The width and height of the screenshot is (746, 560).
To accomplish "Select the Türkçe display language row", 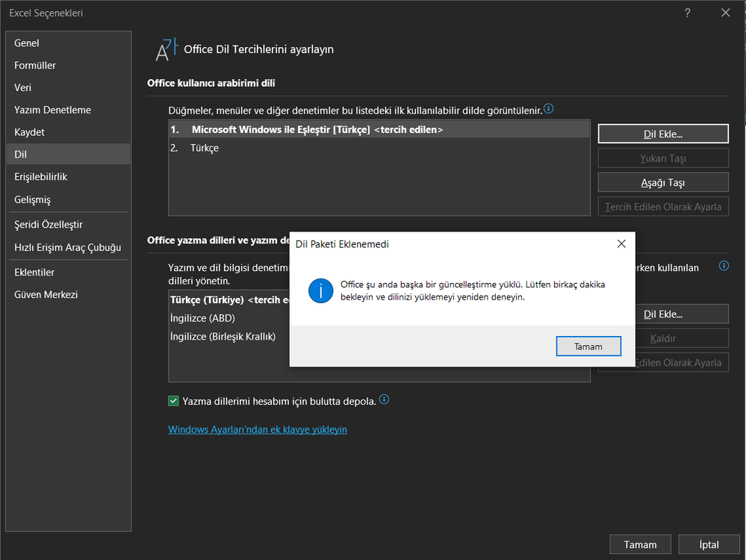I will 379,148.
